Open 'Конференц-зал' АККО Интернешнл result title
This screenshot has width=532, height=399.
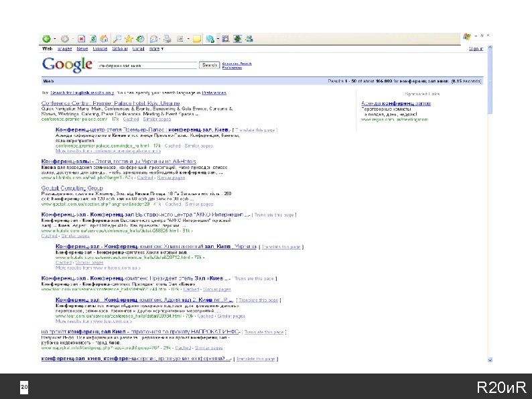(145, 215)
